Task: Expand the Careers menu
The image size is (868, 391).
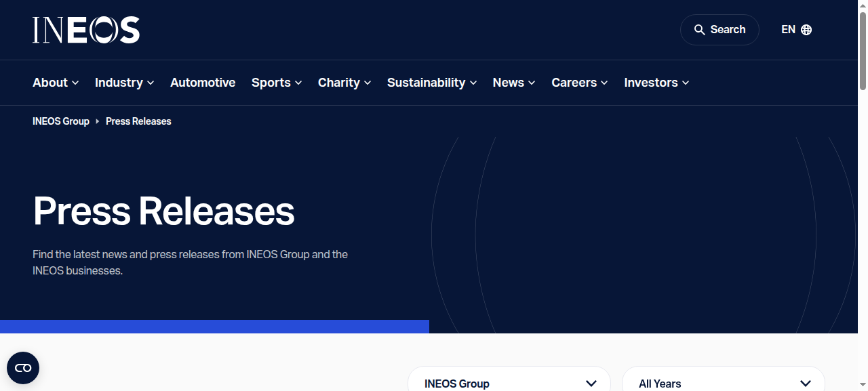Action: [580, 83]
